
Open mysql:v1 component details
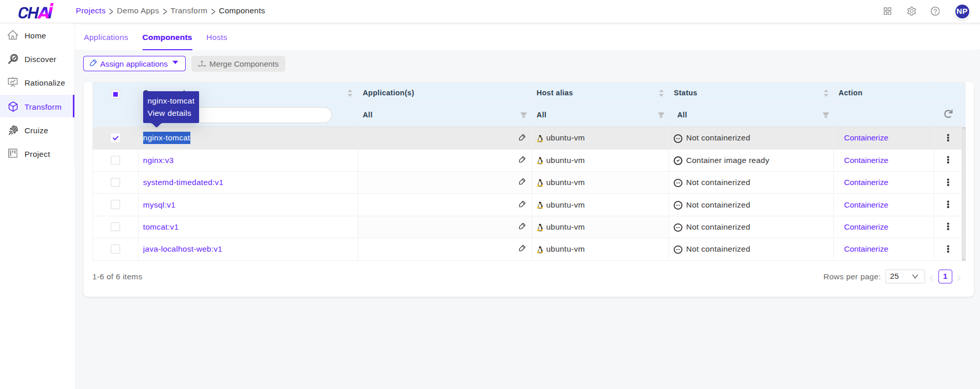(159, 205)
